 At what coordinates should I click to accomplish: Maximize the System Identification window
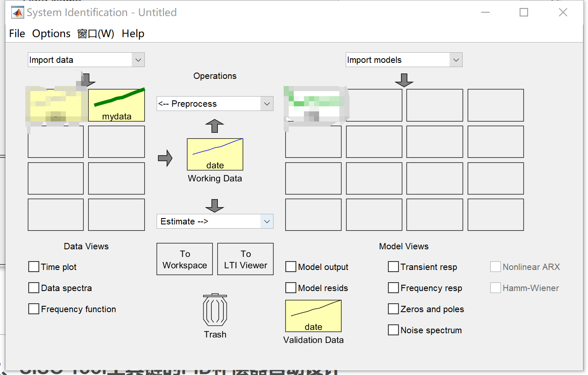point(524,12)
